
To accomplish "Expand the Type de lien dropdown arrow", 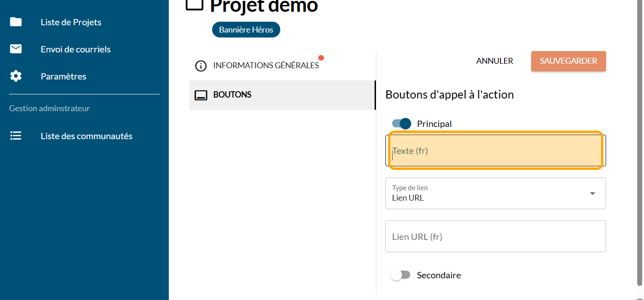I will point(592,193).
